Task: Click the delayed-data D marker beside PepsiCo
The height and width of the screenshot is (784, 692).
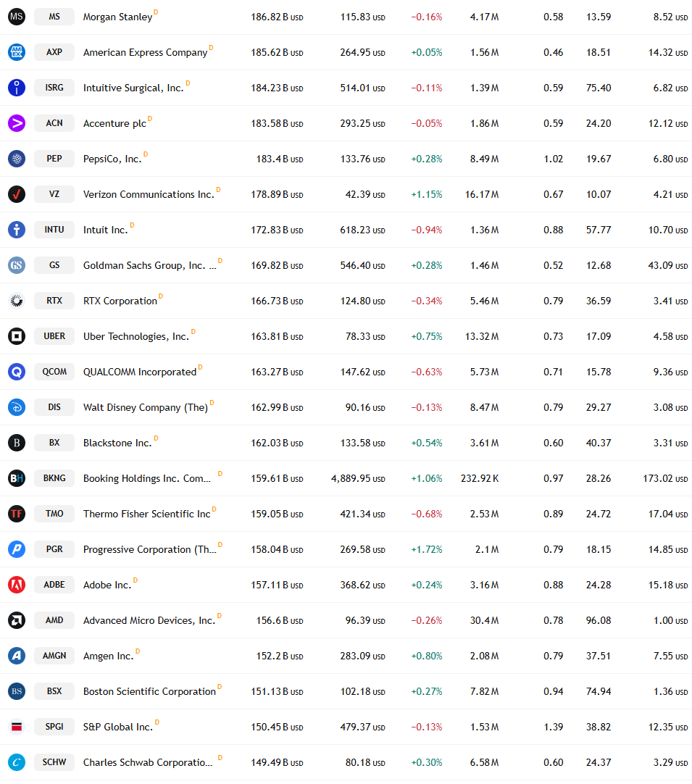Action: click(146, 154)
